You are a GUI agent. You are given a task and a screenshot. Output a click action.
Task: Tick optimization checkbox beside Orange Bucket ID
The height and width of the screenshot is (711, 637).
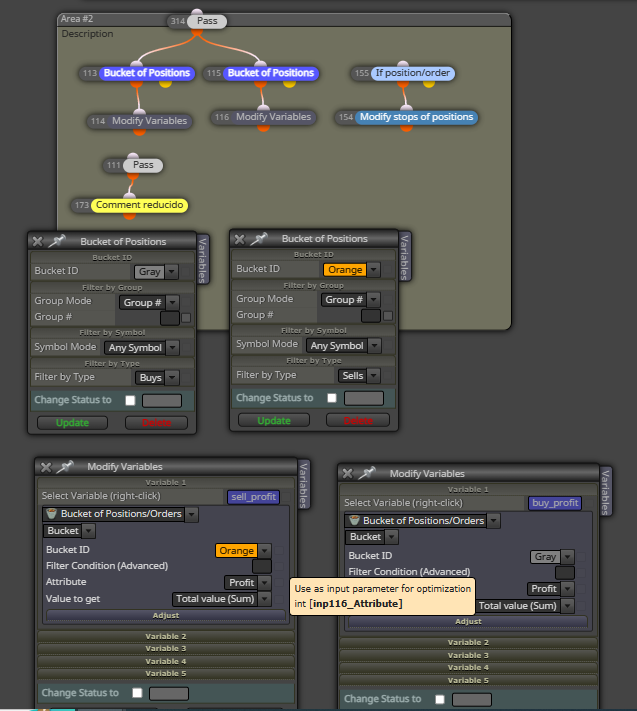click(388, 270)
